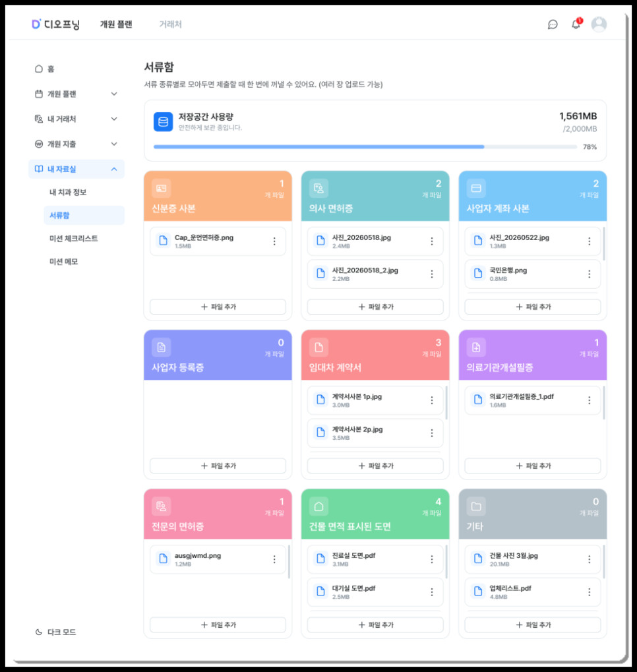This screenshot has width=637, height=672.
Task: Click the 기타 card list scrollbar
Action: 604,562
